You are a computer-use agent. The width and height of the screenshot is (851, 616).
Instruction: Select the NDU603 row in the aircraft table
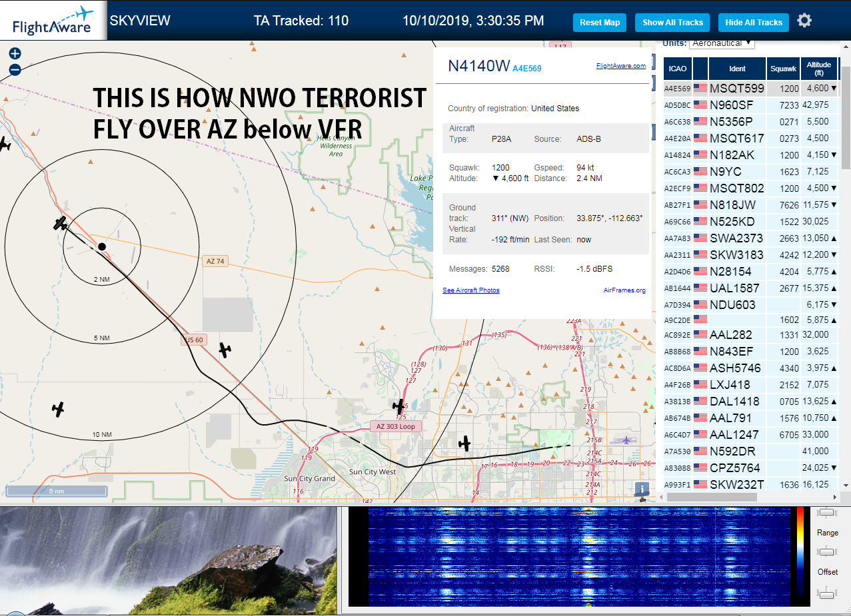[x=750, y=304]
